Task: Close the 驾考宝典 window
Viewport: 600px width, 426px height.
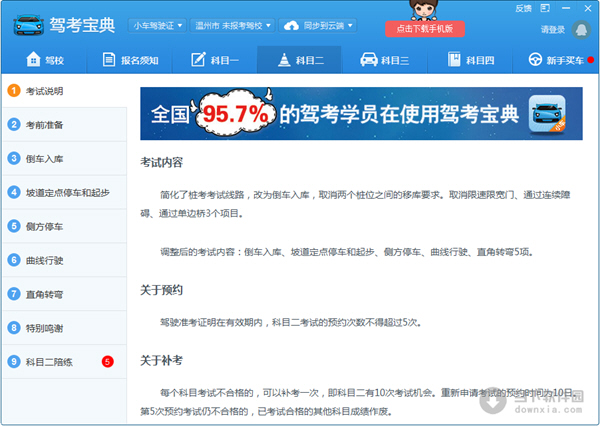Action: [588, 8]
